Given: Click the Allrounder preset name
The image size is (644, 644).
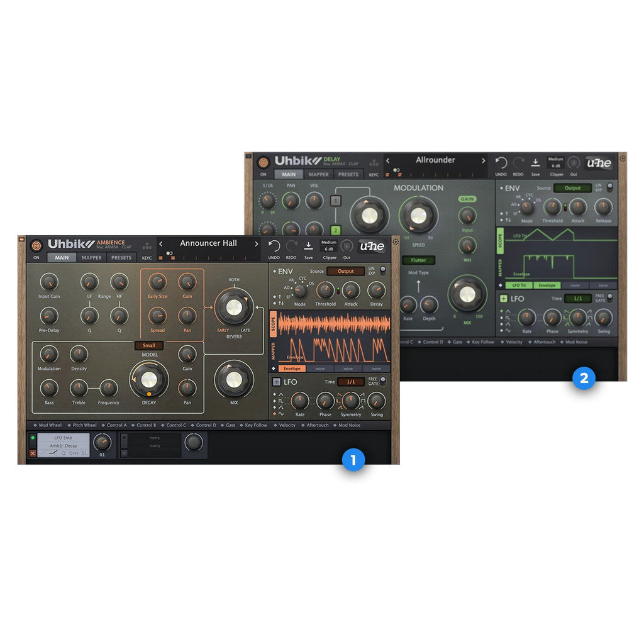Looking at the screenshot, I should (x=435, y=160).
